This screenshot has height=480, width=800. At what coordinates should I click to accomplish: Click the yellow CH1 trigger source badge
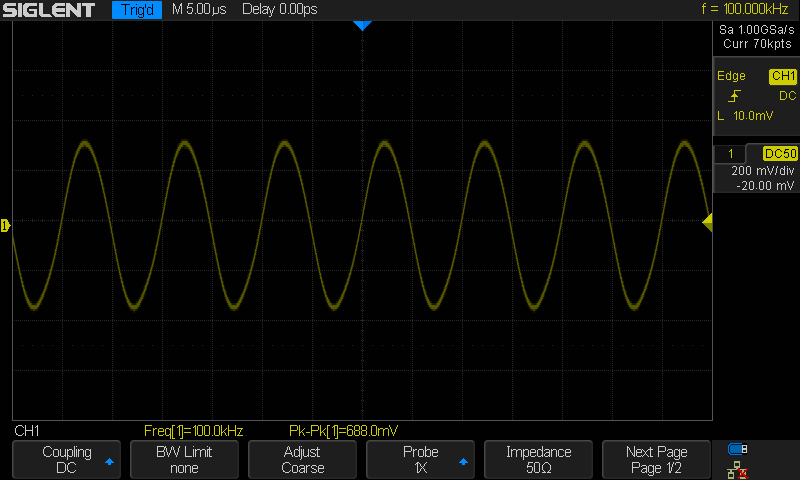click(x=783, y=76)
